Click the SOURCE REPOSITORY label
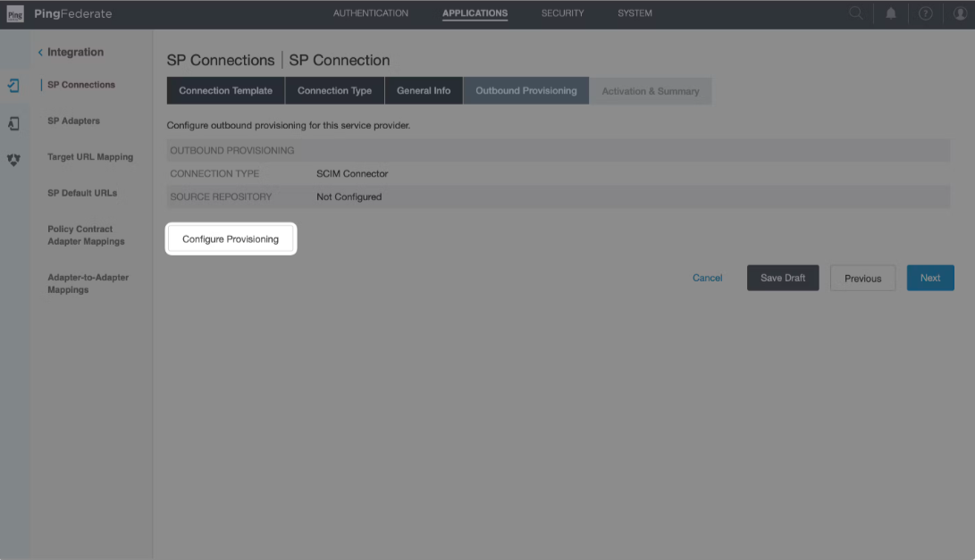 221,196
